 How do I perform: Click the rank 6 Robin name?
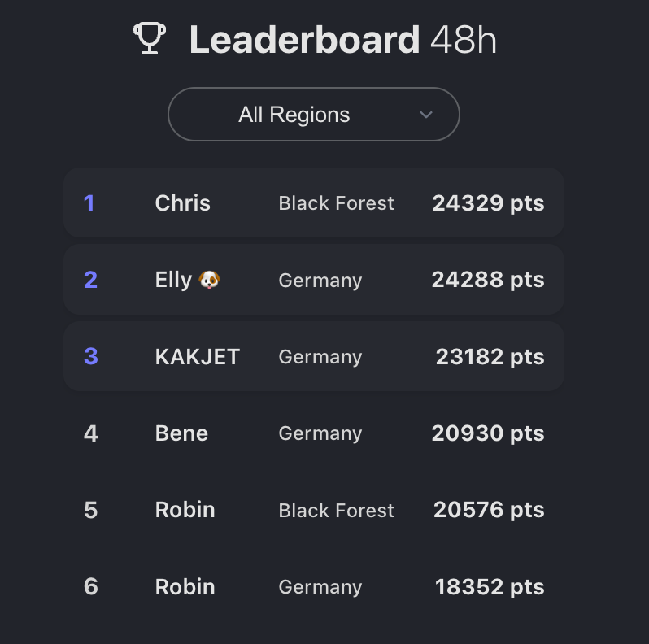(x=185, y=587)
